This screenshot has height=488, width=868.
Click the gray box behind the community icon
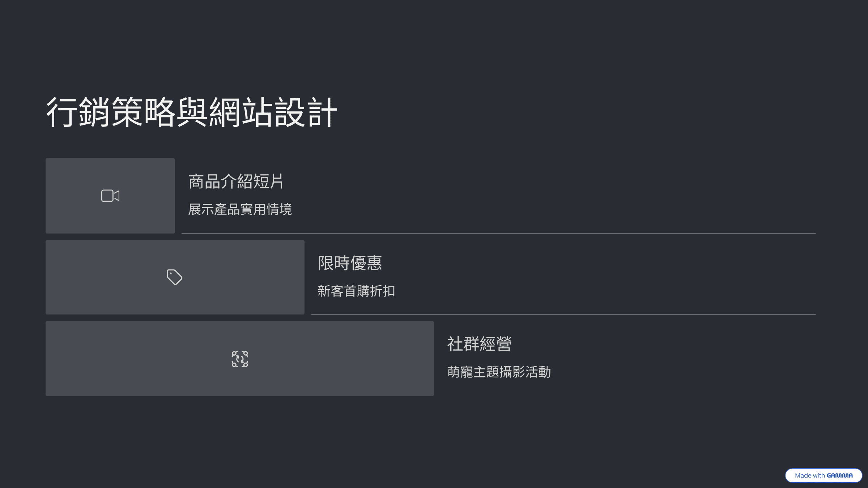click(x=240, y=359)
